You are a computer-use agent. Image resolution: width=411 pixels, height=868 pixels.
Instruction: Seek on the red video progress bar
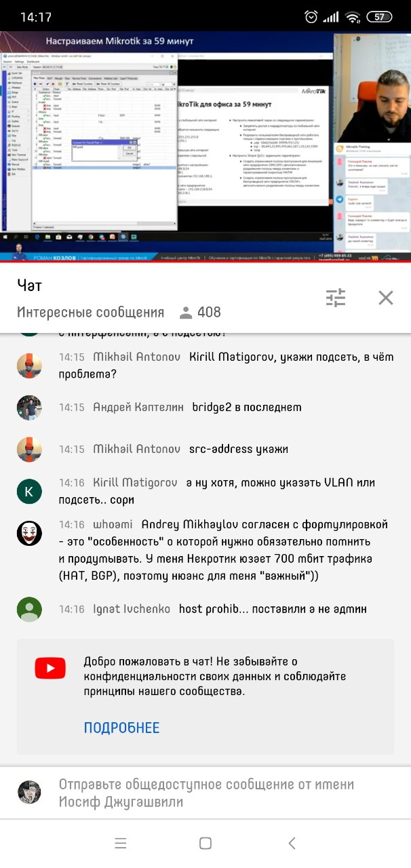coord(206,262)
